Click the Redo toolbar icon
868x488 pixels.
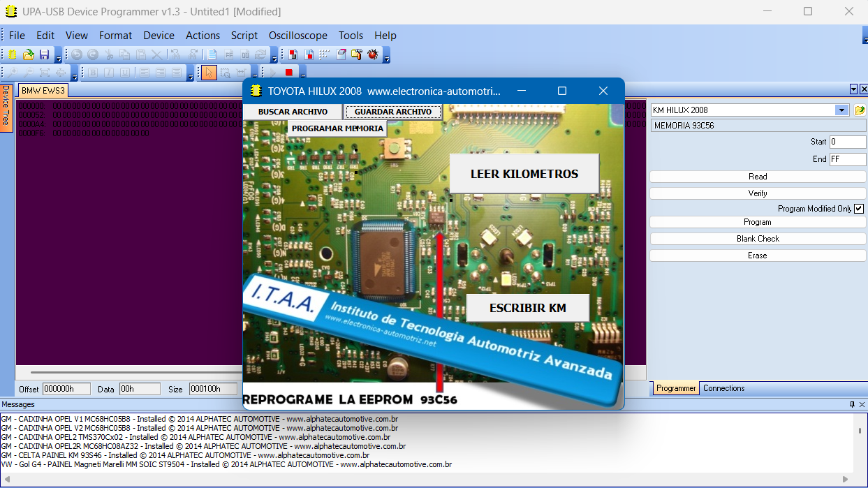click(92, 54)
